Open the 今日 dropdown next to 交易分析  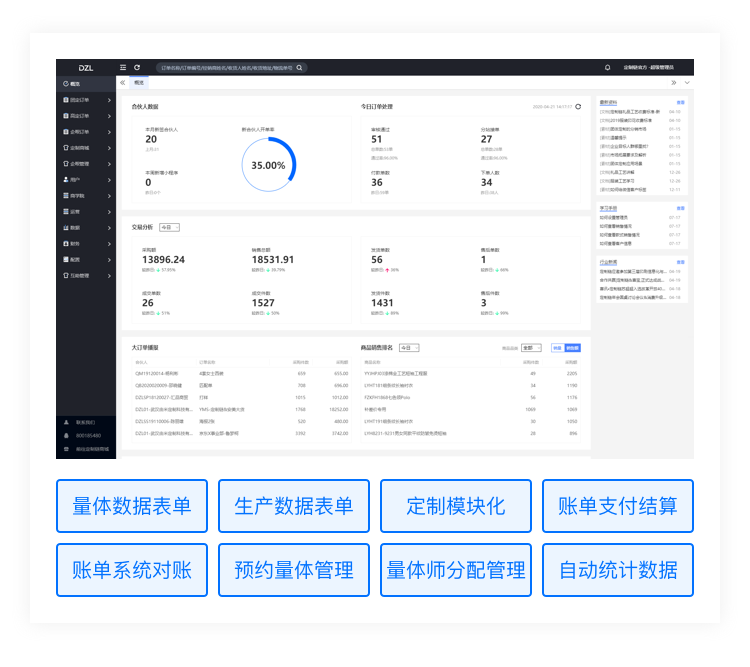(x=170, y=227)
